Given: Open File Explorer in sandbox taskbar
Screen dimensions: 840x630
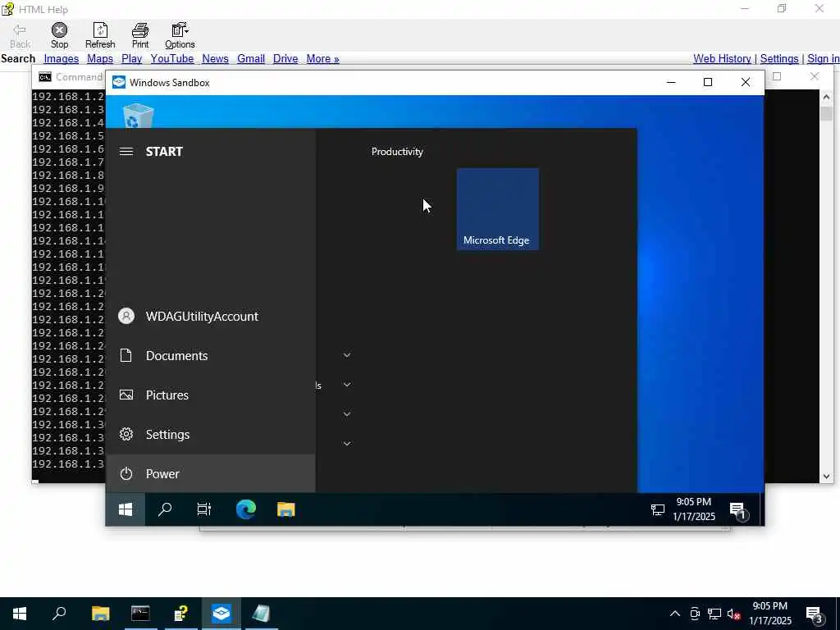Looking at the screenshot, I should click(x=286, y=509).
